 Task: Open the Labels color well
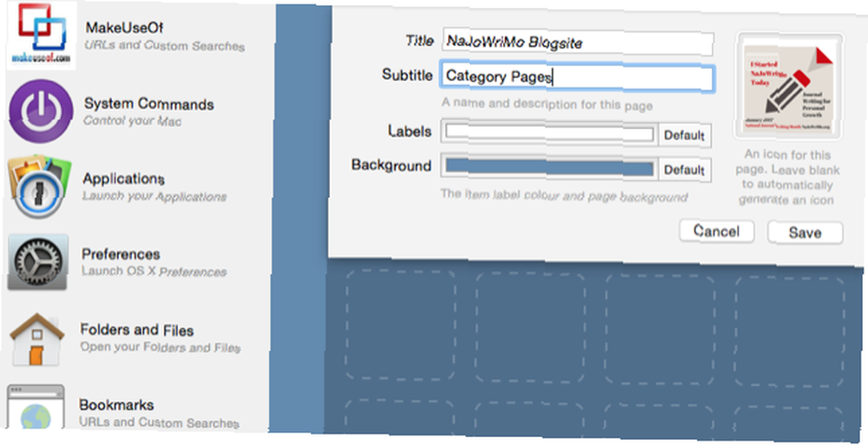[x=549, y=134]
